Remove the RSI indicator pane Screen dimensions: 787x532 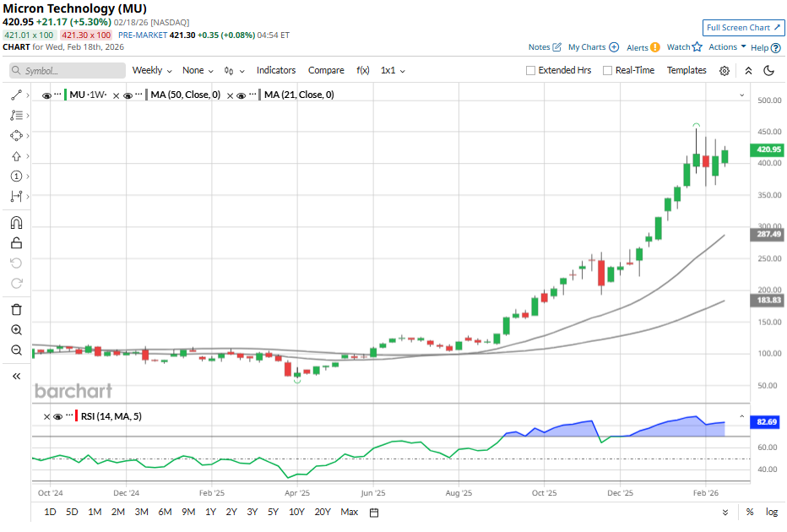pos(46,416)
